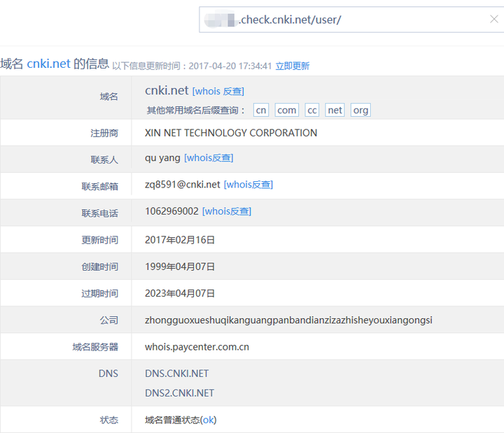The image size is (504, 433).
Task: Click the DNS2.CNKI.NET entry
Action: [x=179, y=393]
